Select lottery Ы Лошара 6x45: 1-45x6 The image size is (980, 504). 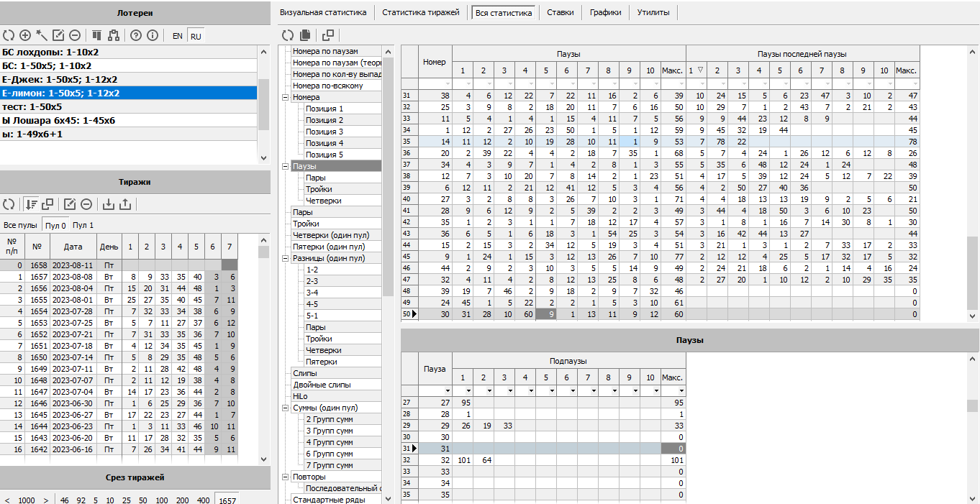(x=128, y=120)
